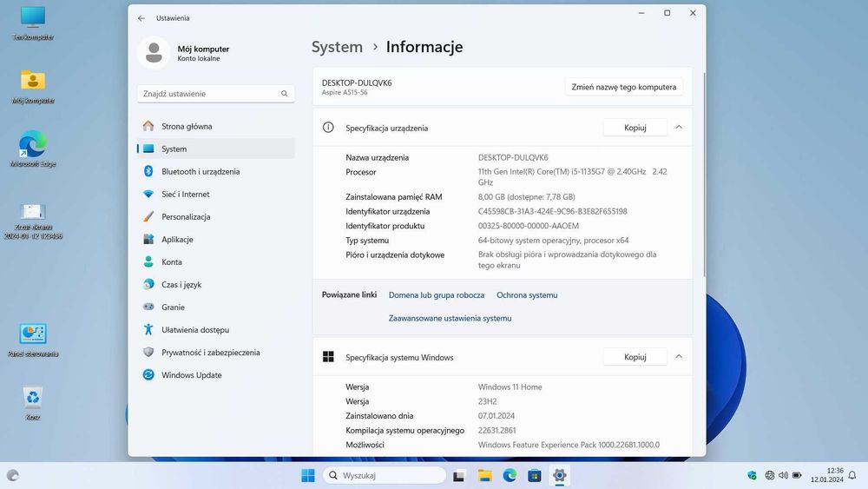
Task: Select the System sidebar item
Action: pyautogui.click(x=215, y=149)
